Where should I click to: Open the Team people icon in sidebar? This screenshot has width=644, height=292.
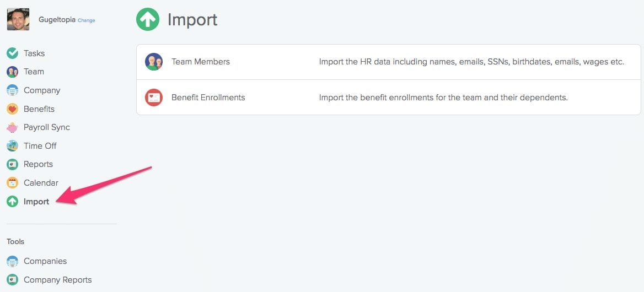click(x=12, y=72)
